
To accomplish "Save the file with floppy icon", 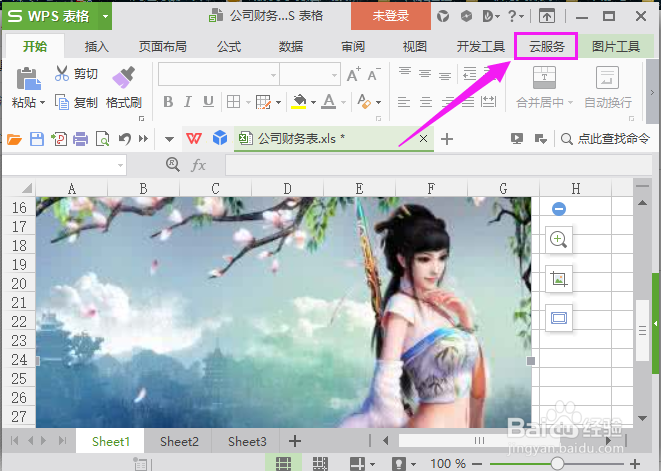I will point(37,139).
